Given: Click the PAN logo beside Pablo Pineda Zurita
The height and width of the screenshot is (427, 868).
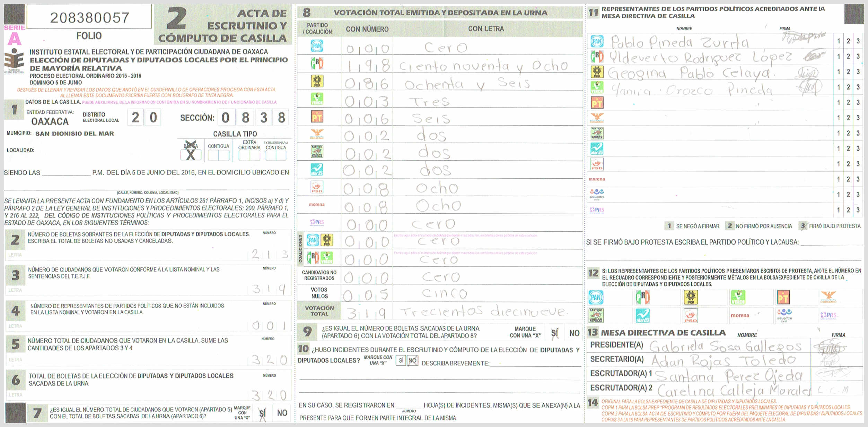Looking at the screenshot, I should click(x=597, y=41).
